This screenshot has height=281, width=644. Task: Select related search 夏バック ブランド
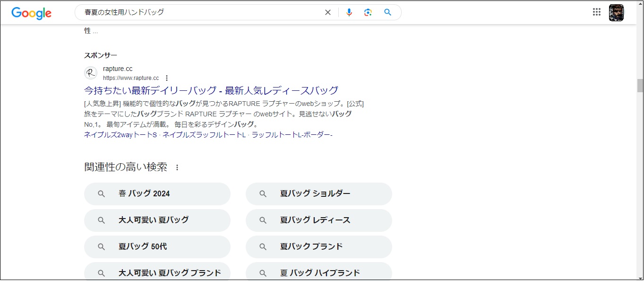319,246
